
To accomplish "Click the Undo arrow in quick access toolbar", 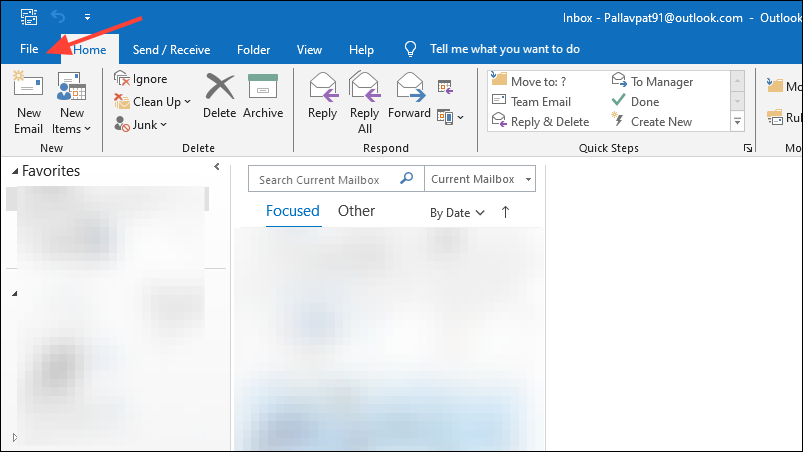I will point(58,17).
